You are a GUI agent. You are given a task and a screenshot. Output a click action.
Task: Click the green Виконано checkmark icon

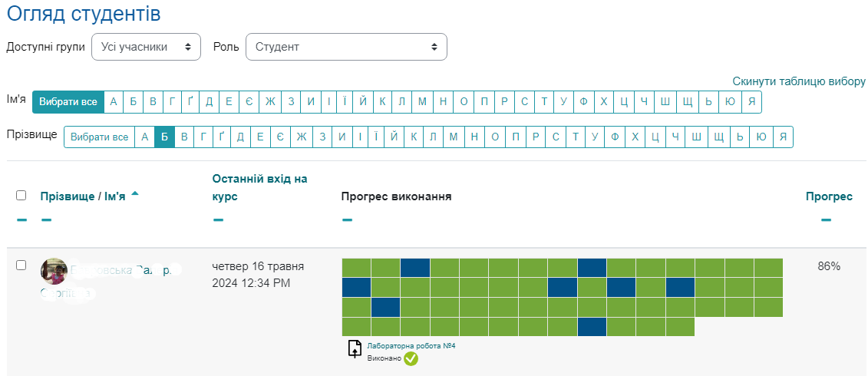click(411, 358)
